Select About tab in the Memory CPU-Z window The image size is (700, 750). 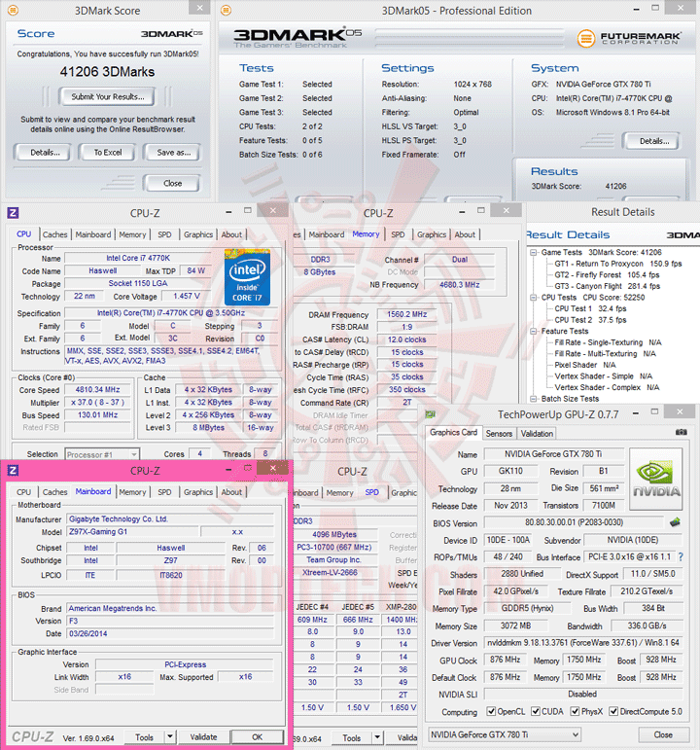click(x=465, y=234)
